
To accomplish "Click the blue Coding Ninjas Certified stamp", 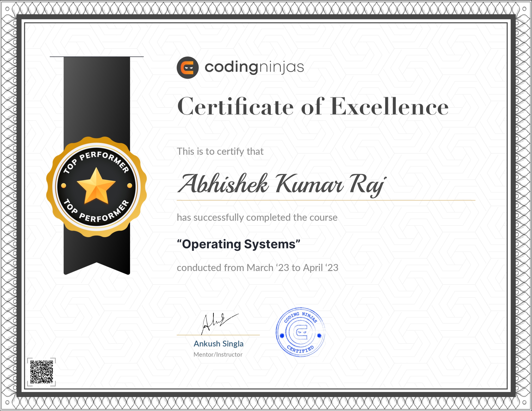I will (x=300, y=332).
